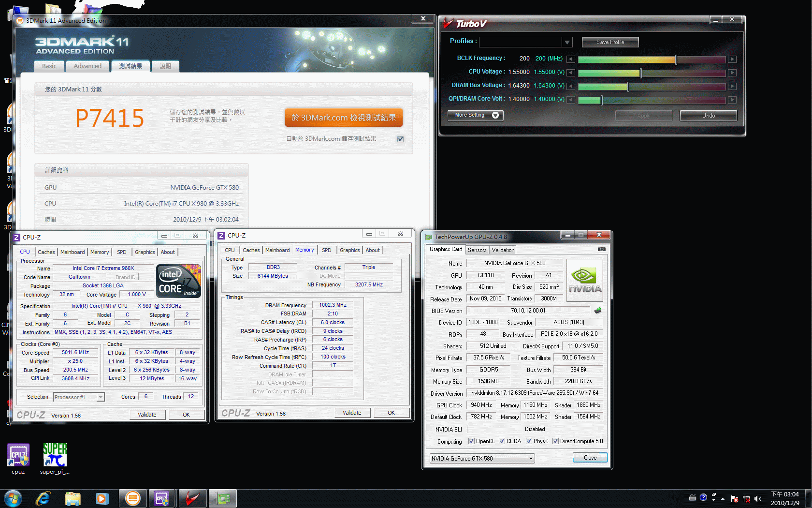Open SPD tab in memory CPU-Z window
Screen dimensions: 812x508
pyautogui.click(x=327, y=250)
